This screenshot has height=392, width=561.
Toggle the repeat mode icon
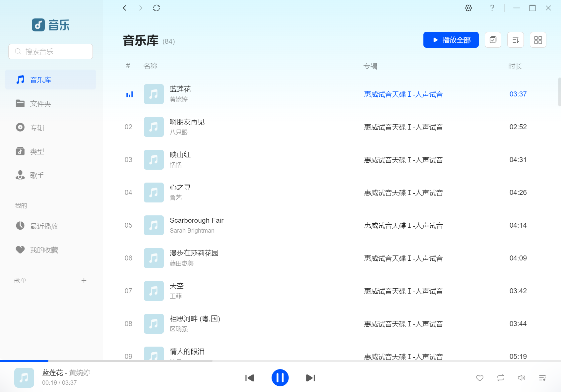501,378
